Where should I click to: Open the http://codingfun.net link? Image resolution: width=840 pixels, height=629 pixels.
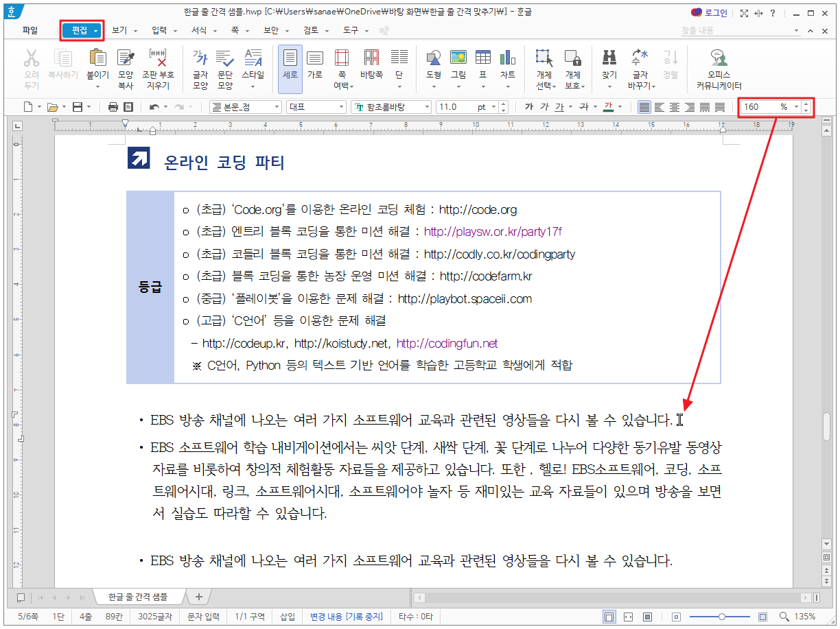coord(447,343)
